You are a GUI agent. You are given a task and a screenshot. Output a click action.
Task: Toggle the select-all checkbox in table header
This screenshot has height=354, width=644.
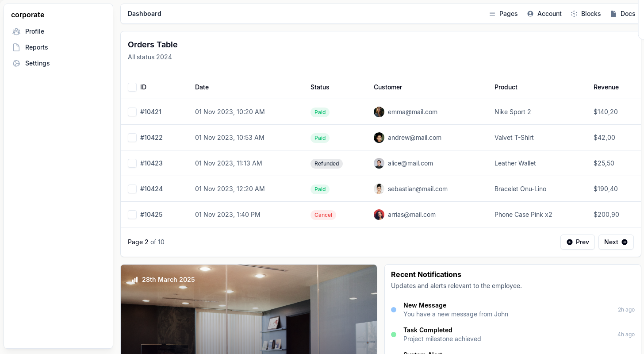132,87
